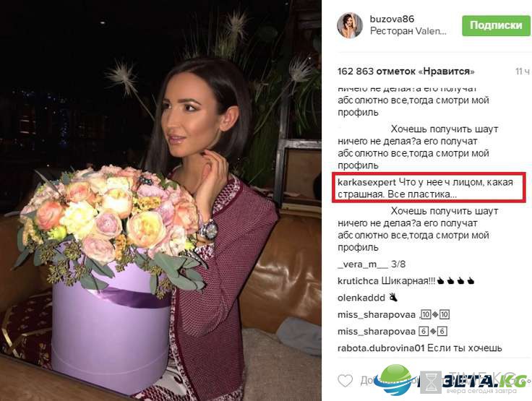Open the second miss_sharapovaa comment username
Image resolution: width=532 pixels, height=401 pixels.
pyautogui.click(x=377, y=332)
